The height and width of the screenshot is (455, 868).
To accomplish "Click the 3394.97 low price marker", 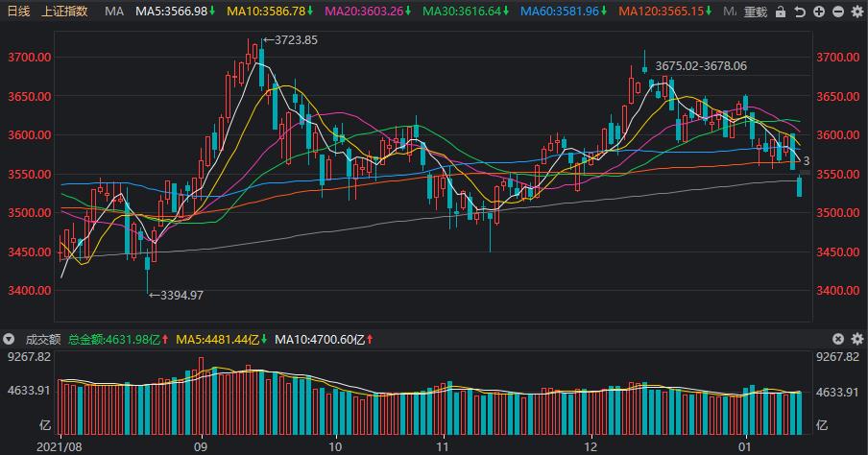I will coord(181,295).
